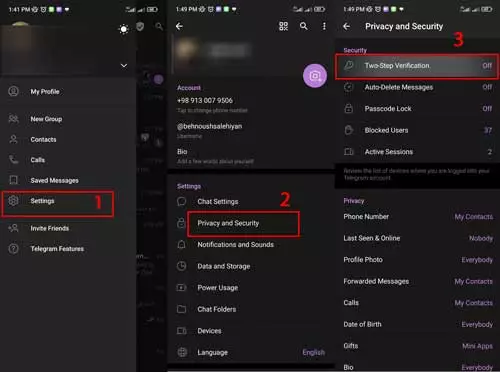The image size is (500, 372).
Task: Tap the purple set-photo camera button
Action: (x=315, y=76)
